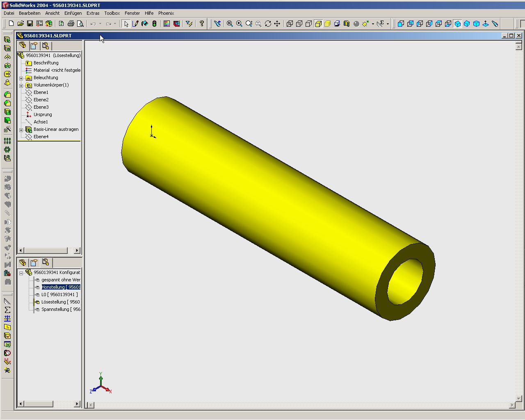Viewport: 525px width, 420px height.
Task: Switch to hidden lines removed display
Action: (x=309, y=24)
